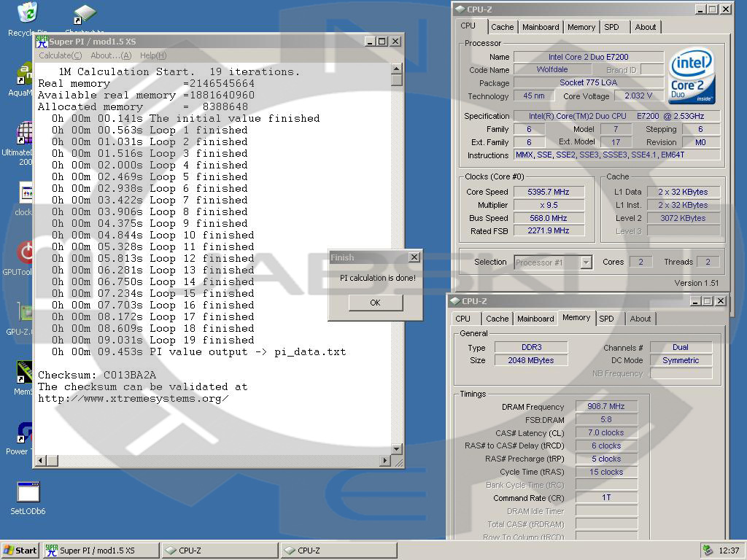Viewport: 747px width, 560px height.
Task: Click the system tray network icon
Action: tap(707, 551)
